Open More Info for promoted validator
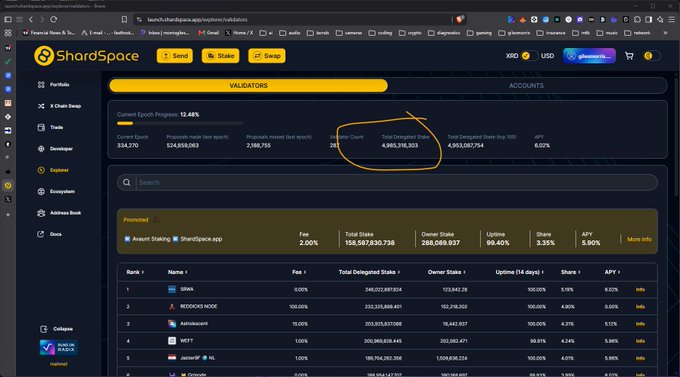The image size is (680, 377). 639,239
